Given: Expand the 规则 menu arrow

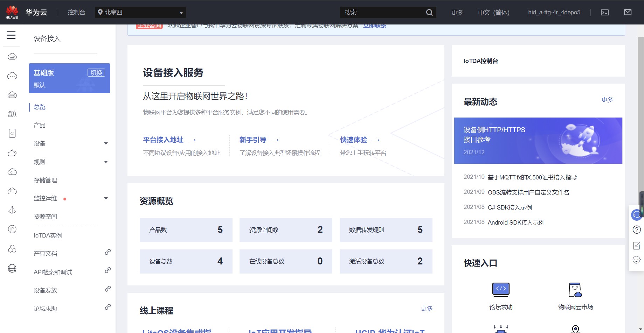Looking at the screenshot, I should click(x=106, y=162).
